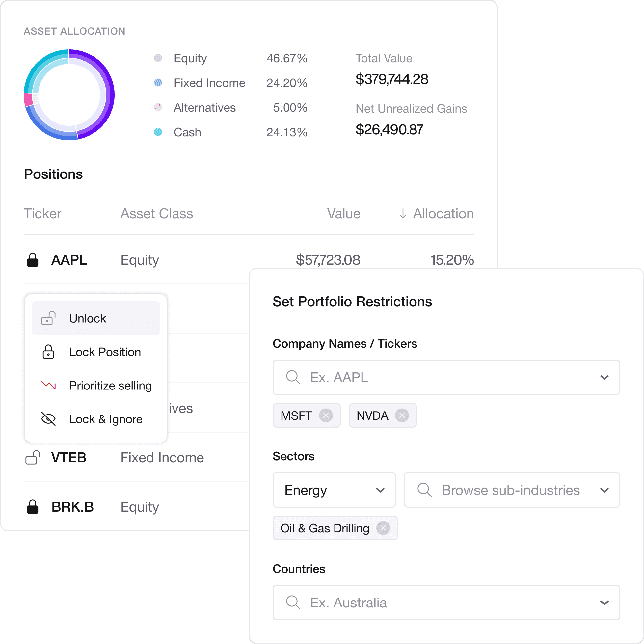Click the down arrow sort icon by Allocation
The width and height of the screenshot is (644, 644).
403,213
